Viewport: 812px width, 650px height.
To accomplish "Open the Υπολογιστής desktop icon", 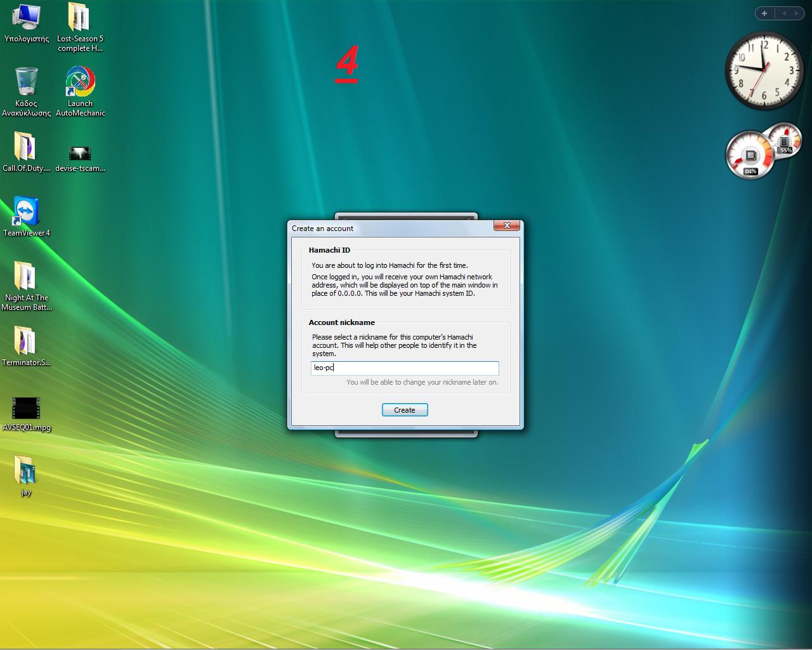I will tap(27, 23).
